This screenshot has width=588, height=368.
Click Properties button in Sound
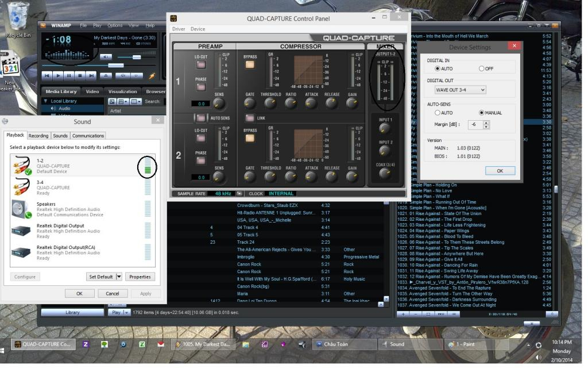pos(140,277)
